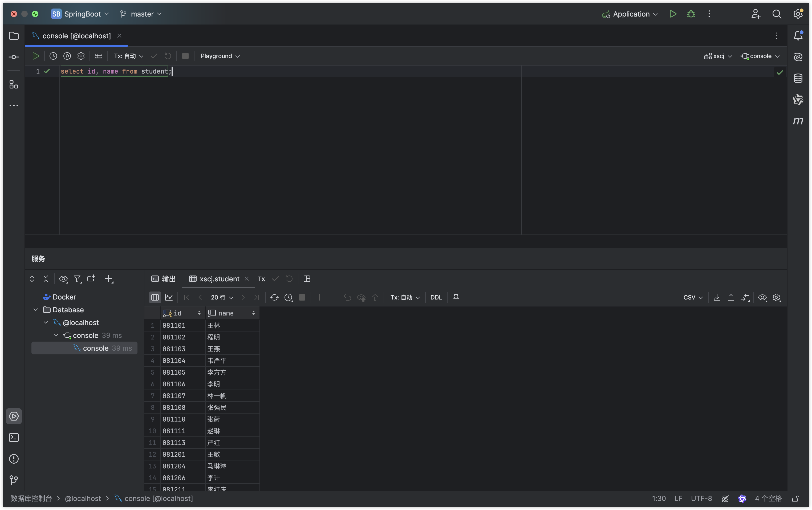
Task: Pin the xscj.student result tab
Action: [x=456, y=297]
